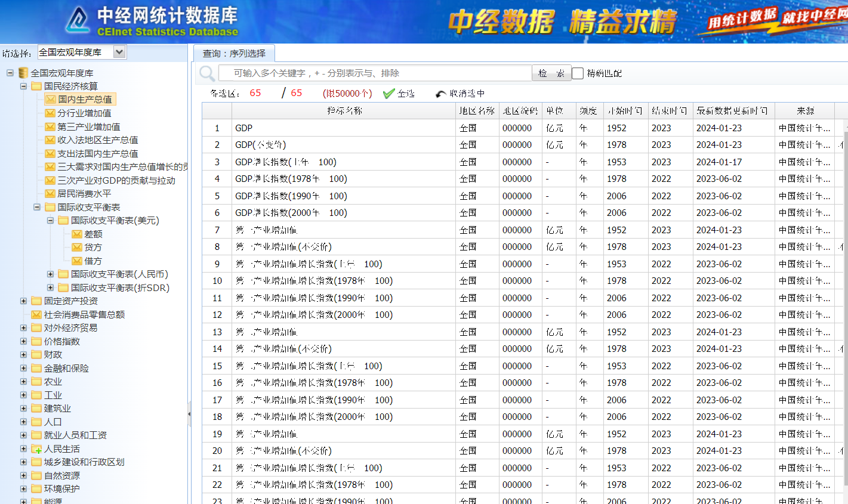The image size is (848, 504).
Task: Click the curved arrow 取消选中 icon
Action: 442,94
